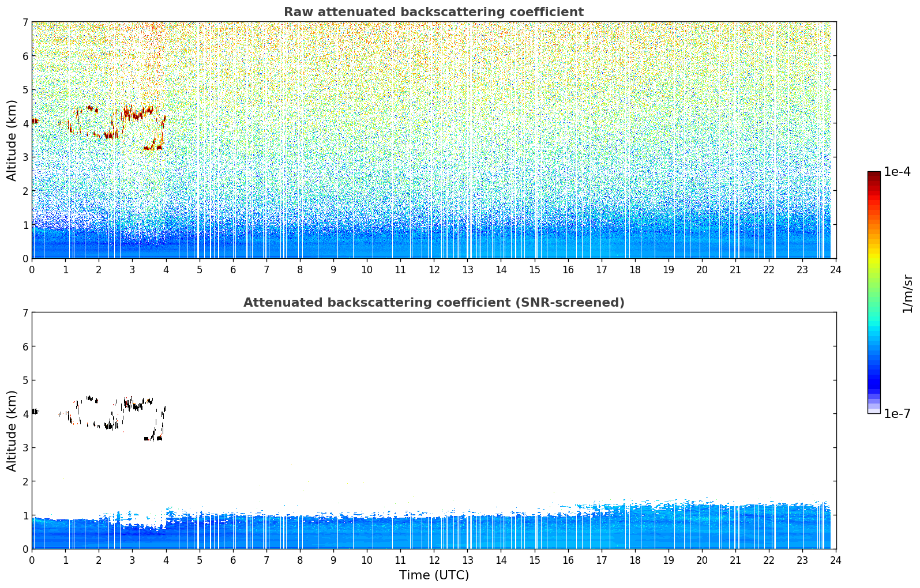Click the 'Raw attenuated backscattering coefficient' title

coord(434,12)
